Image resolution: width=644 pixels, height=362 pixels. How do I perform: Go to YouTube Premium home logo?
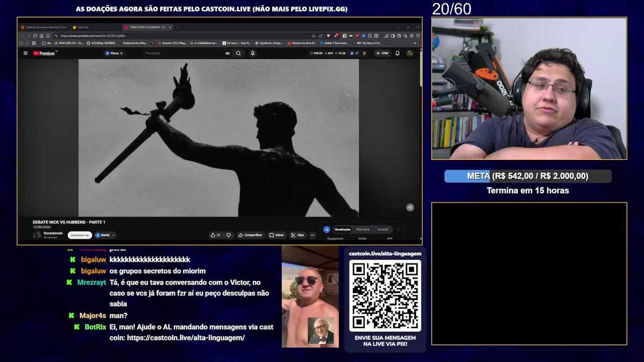click(x=44, y=53)
